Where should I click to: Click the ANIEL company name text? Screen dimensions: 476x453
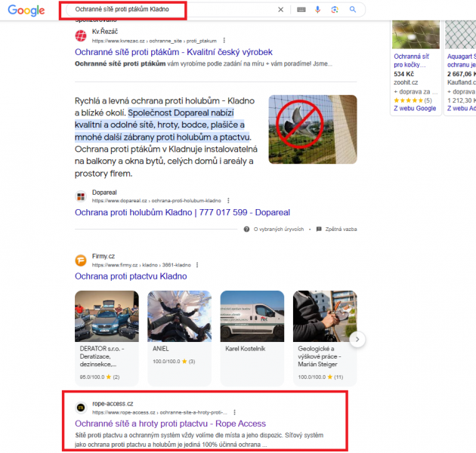161,349
